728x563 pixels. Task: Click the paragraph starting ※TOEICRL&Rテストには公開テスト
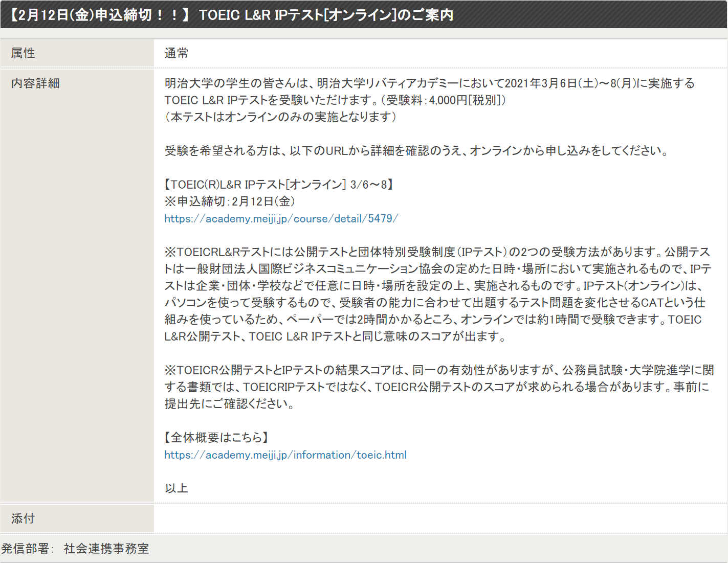click(438, 294)
